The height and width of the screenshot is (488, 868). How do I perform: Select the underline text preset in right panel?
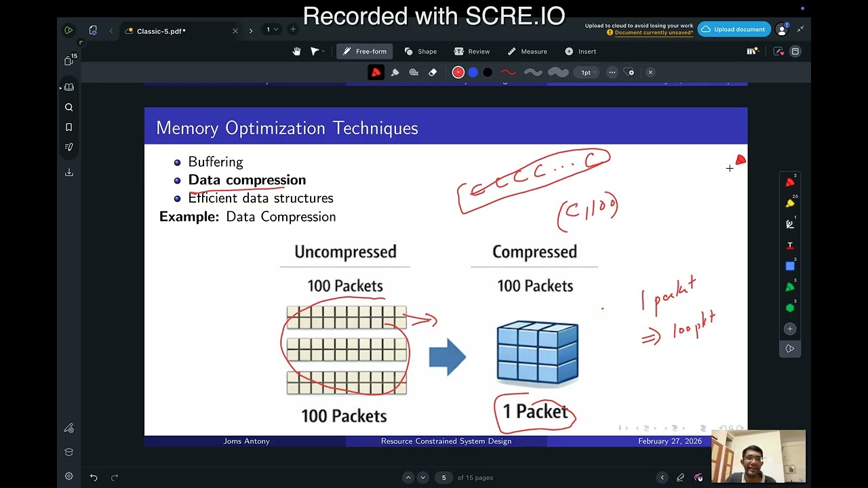pyautogui.click(x=790, y=245)
